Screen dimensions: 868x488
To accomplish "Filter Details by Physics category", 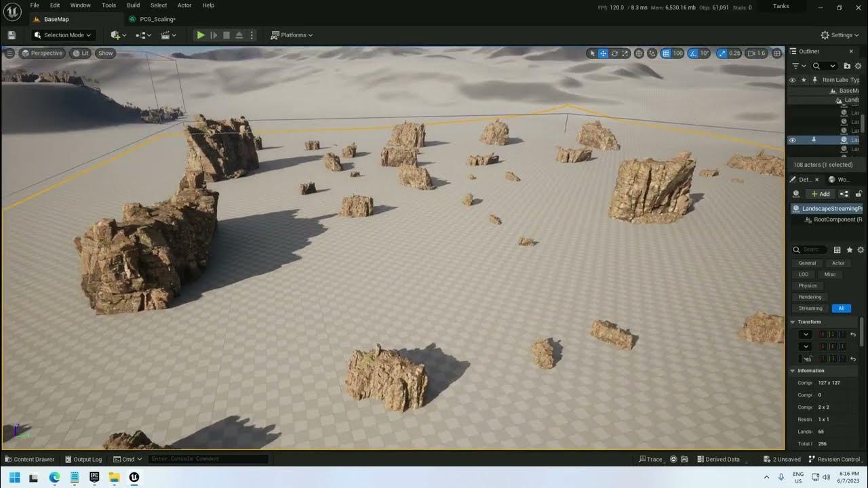I will (x=808, y=286).
